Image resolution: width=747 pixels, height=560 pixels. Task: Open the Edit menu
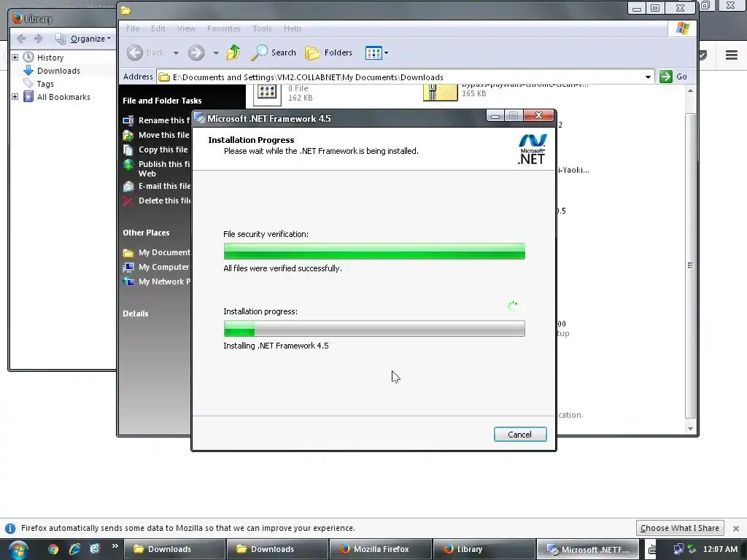(158, 28)
